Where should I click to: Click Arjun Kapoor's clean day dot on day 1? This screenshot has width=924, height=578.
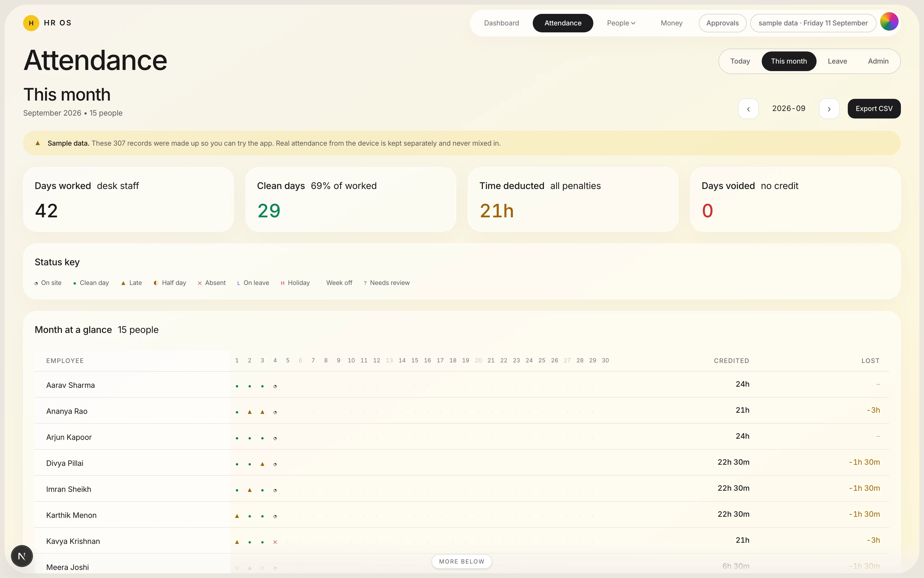pos(237,438)
